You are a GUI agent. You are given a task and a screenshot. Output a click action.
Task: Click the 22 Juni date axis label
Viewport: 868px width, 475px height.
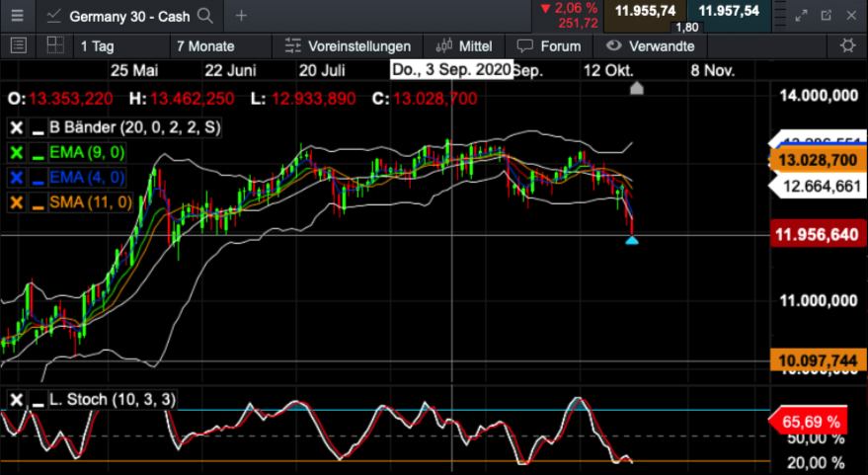tap(230, 70)
